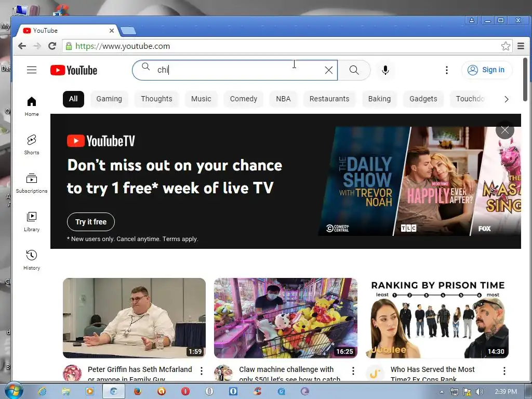Open options menu for Claw machine video

click(x=353, y=371)
